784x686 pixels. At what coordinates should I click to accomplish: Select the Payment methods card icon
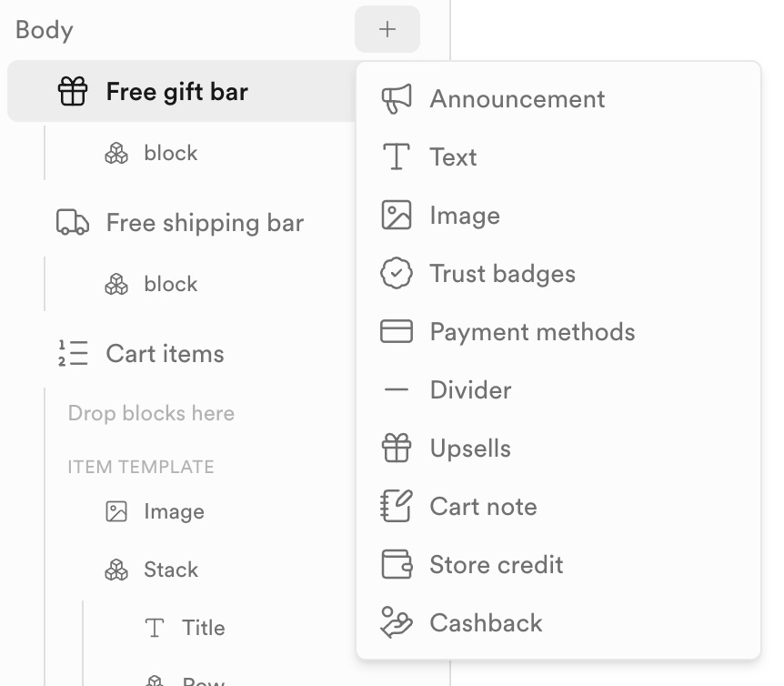coord(396,331)
